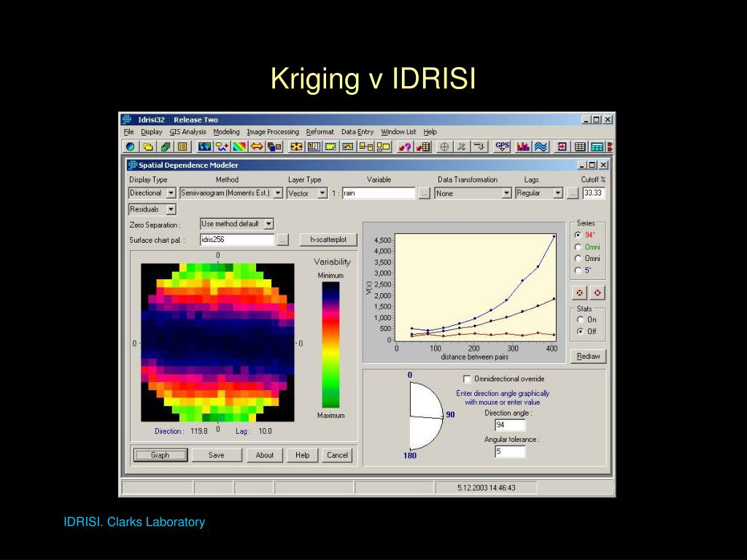Screen dimensions: 747x560
Task: Click the Cancel button
Action: 337,455
